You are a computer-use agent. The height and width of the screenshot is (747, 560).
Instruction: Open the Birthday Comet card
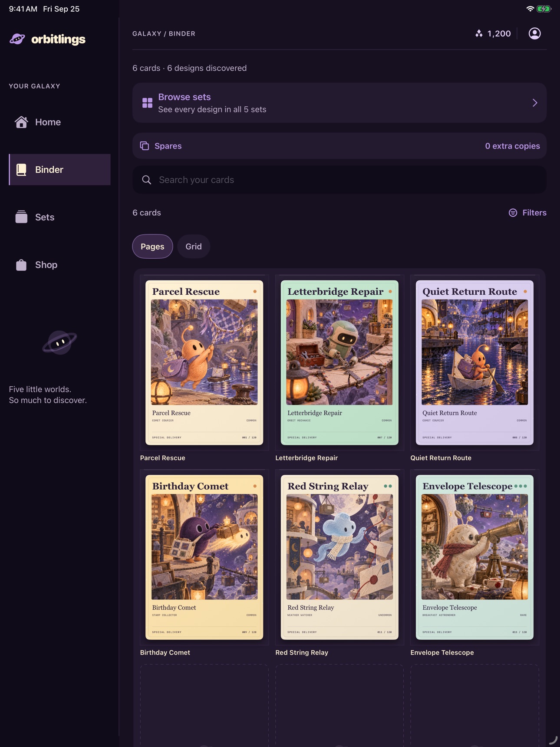[204, 557]
